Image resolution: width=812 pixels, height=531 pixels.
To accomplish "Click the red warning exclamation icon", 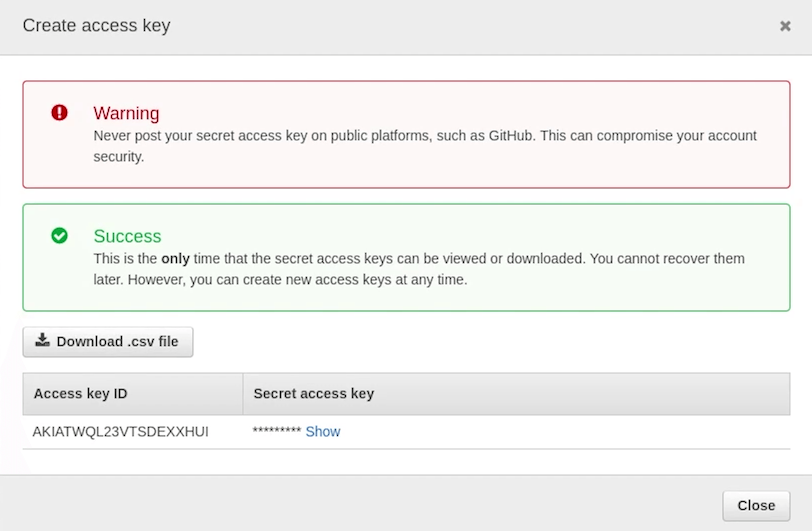I will pyautogui.click(x=59, y=112).
